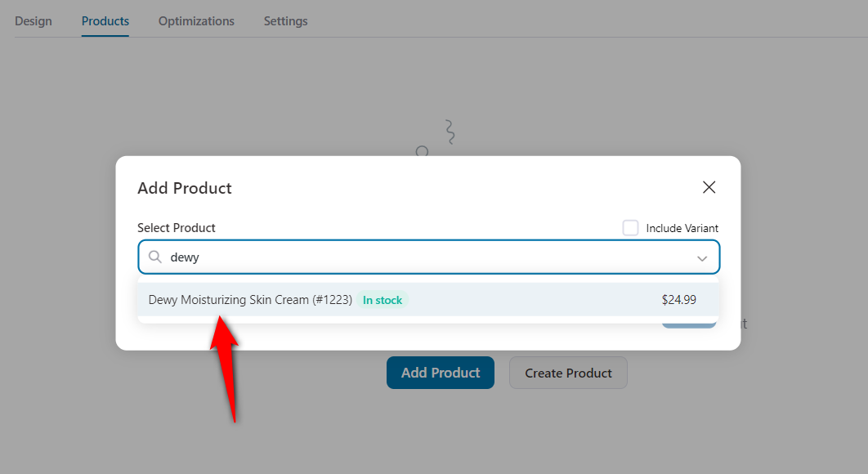Select Dewy Moisturizing Skin Cream result
Screen dimensions: 868x474
[x=428, y=300]
